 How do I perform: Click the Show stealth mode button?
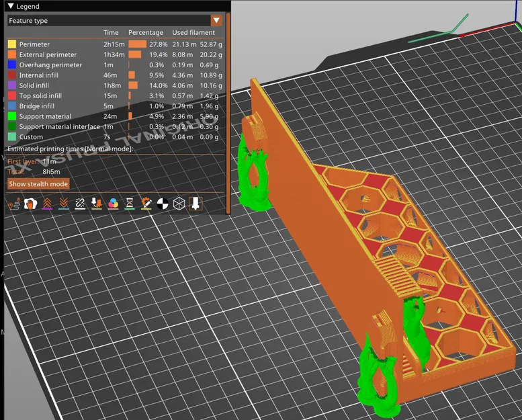(x=38, y=184)
